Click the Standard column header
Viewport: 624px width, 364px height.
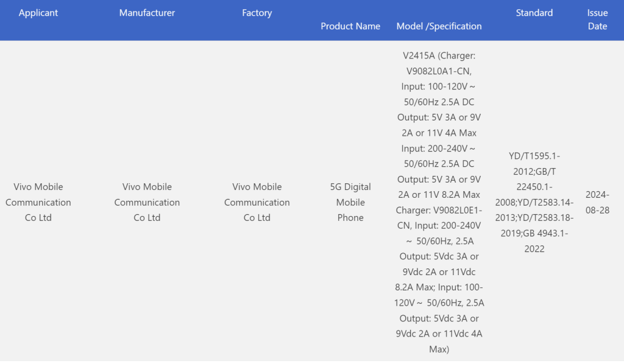click(534, 13)
